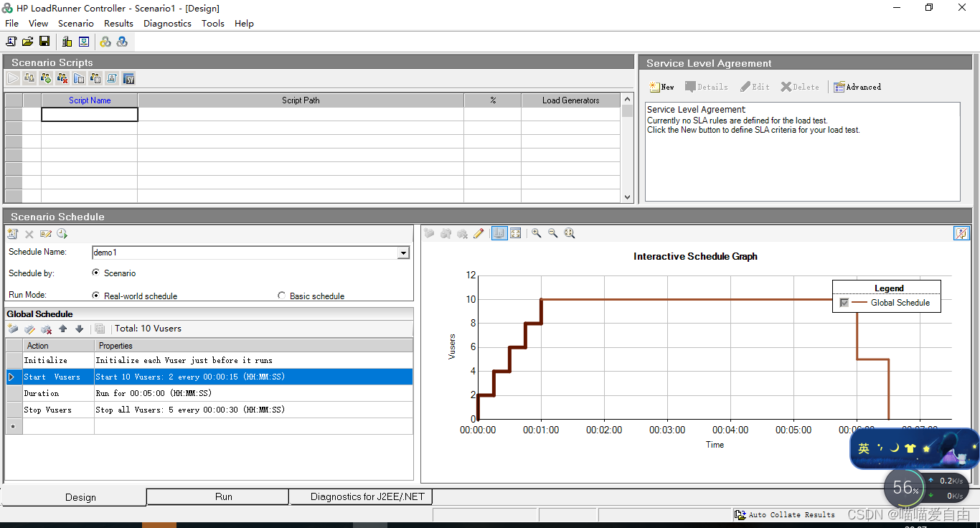
Task: Click the blue linked-rings toolbar icon
Action: tap(122, 42)
